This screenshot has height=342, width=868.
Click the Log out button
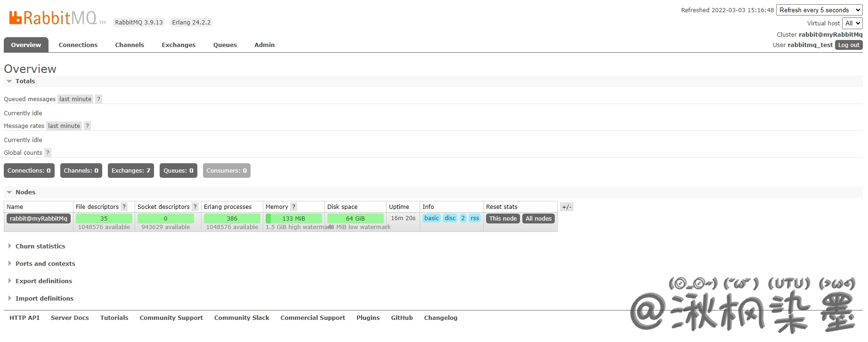[x=849, y=45]
